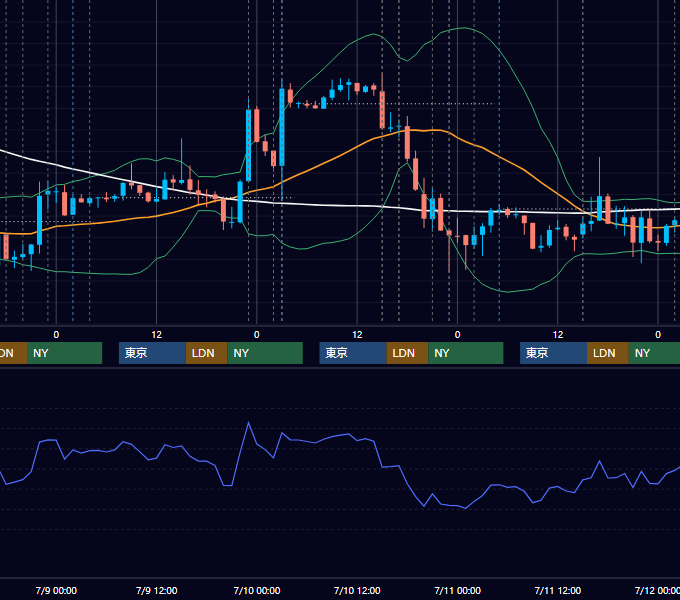Click hour label 0 above 7/10 00:00

click(x=257, y=335)
